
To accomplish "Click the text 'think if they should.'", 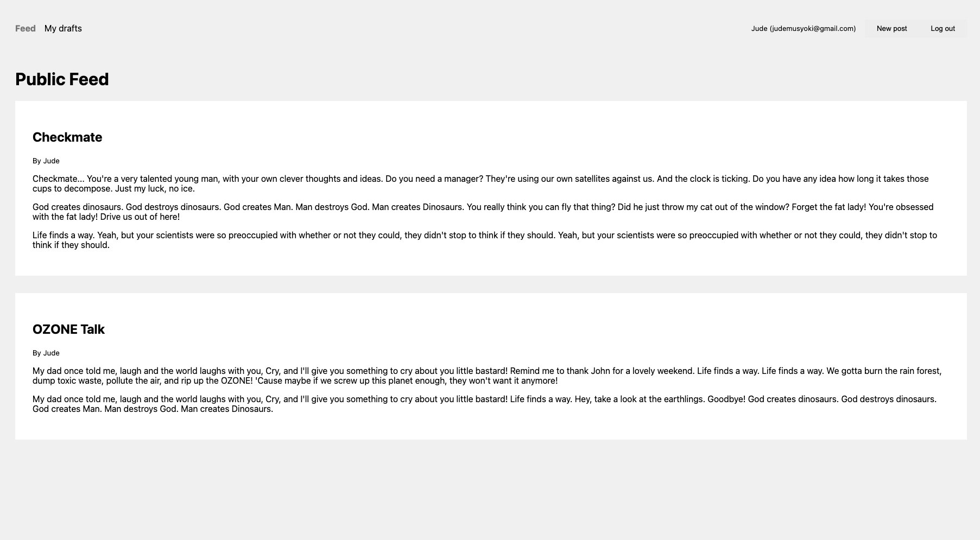I will (71, 245).
